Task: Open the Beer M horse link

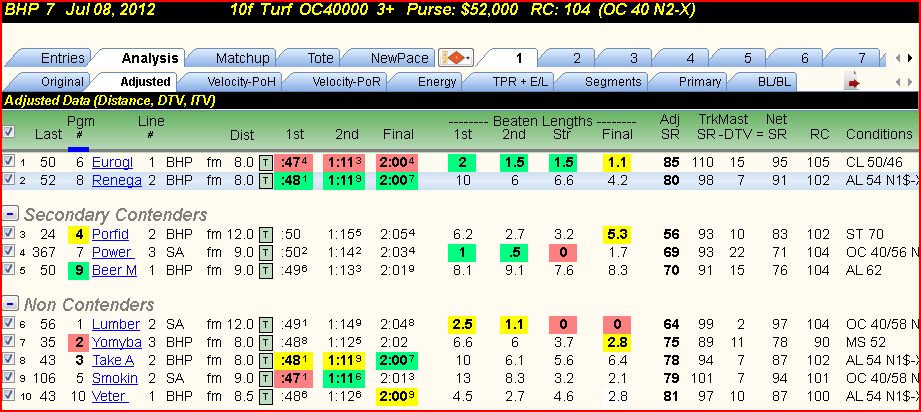Action: click(114, 271)
